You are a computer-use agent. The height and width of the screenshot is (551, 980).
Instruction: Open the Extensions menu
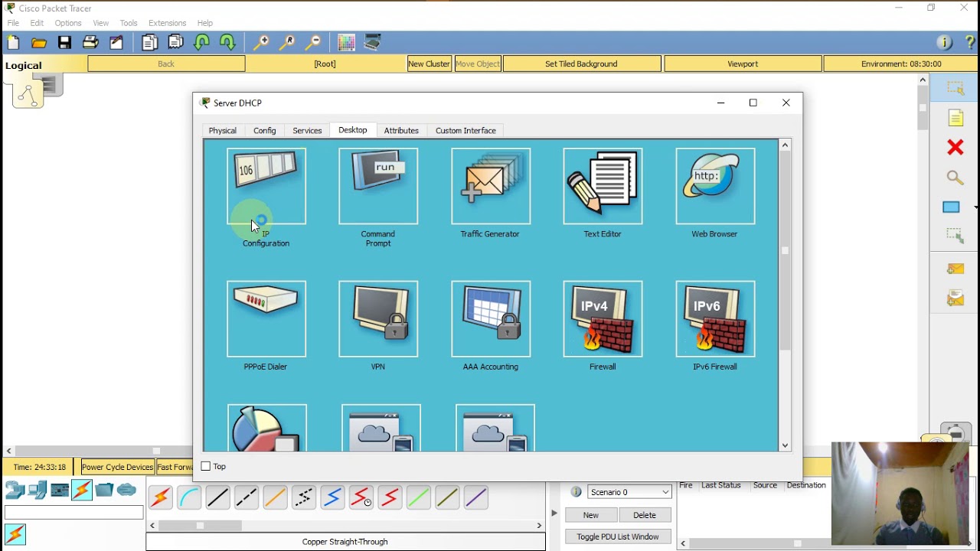click(x=167, y=23)
